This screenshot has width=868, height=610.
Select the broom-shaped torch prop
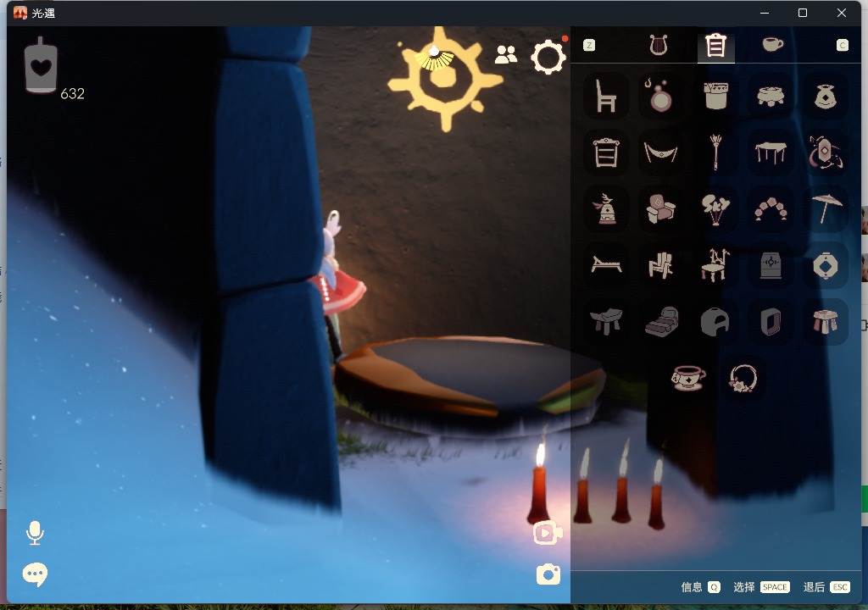coord(715,152)
